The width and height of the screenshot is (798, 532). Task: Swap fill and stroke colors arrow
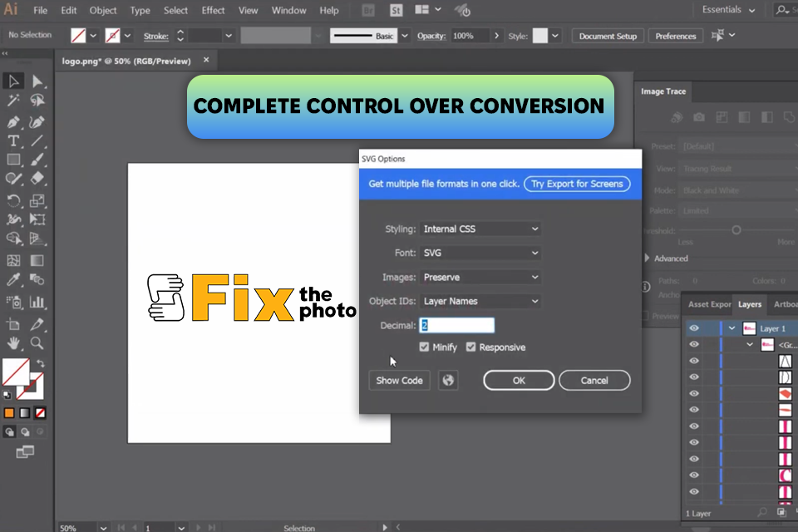(40, 363)
